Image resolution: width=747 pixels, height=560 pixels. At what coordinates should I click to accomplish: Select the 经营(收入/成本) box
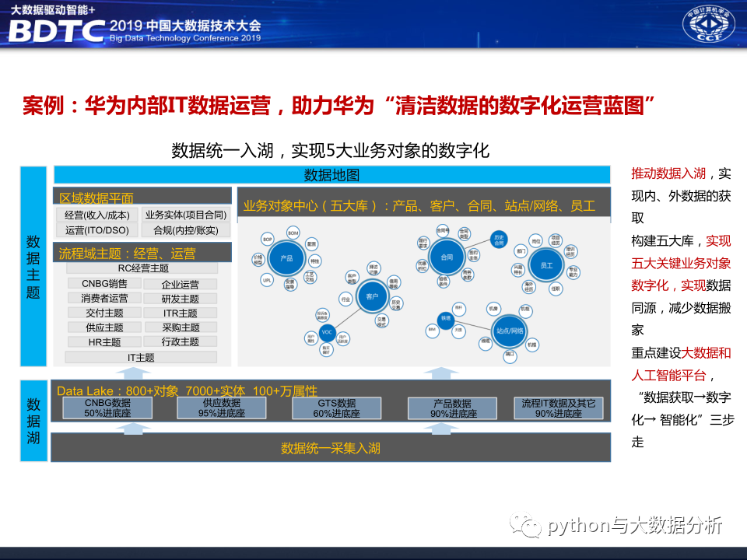(97, 215)
